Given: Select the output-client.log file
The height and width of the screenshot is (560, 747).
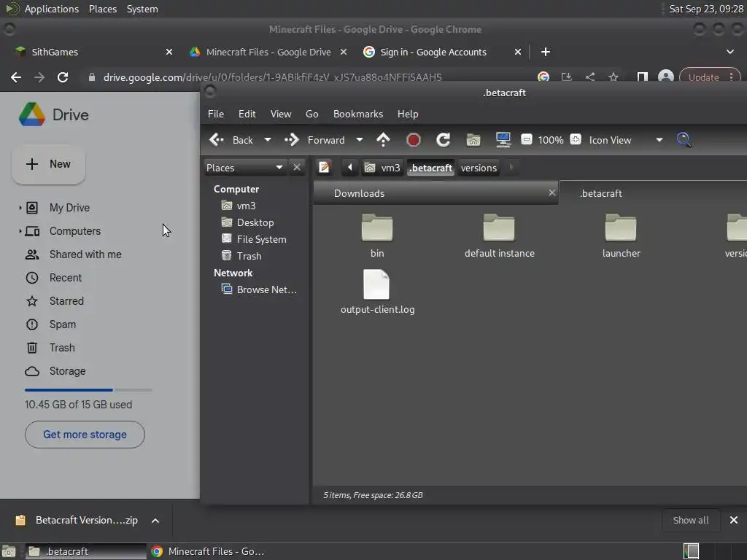Looking at the screenshot, I should [377, 292].
